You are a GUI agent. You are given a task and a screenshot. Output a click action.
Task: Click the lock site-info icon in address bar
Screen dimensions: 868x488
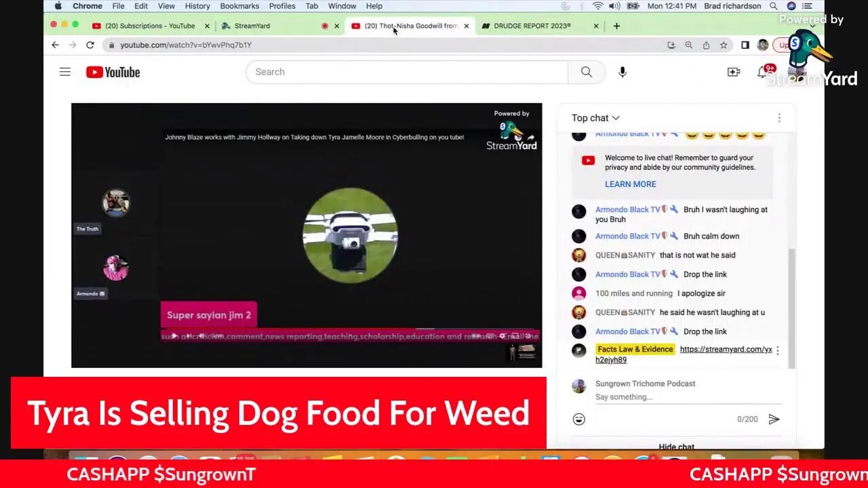(x=112, y=45)
